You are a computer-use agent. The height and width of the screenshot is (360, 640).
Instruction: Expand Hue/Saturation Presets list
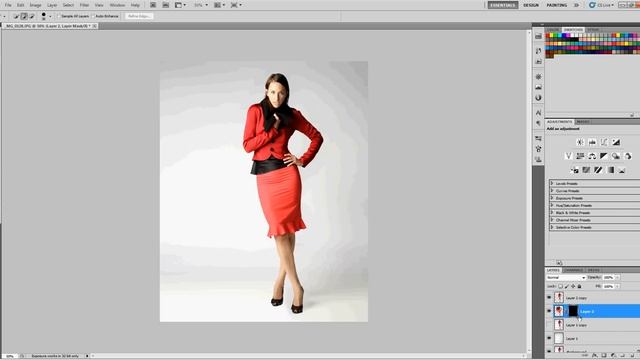tap(552, 205)
